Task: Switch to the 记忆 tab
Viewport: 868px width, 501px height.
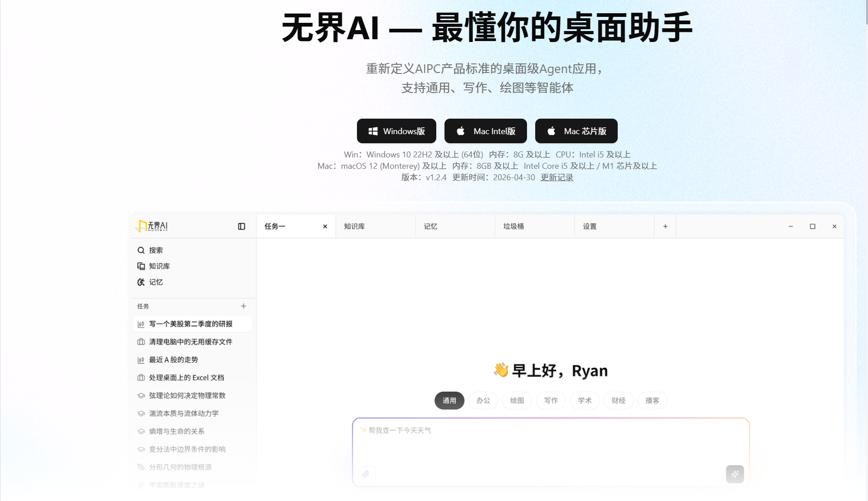Action: point(455,226)
